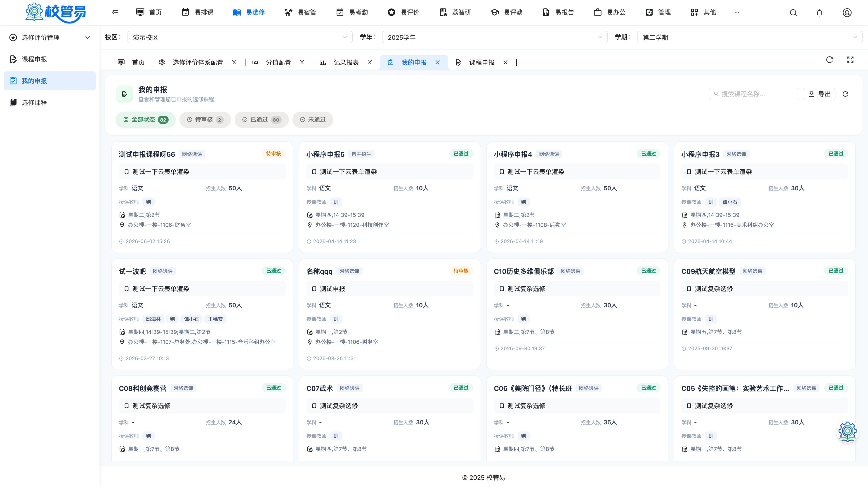Open 易评教 module
The image size is (868, 488).
coord(506,12)
